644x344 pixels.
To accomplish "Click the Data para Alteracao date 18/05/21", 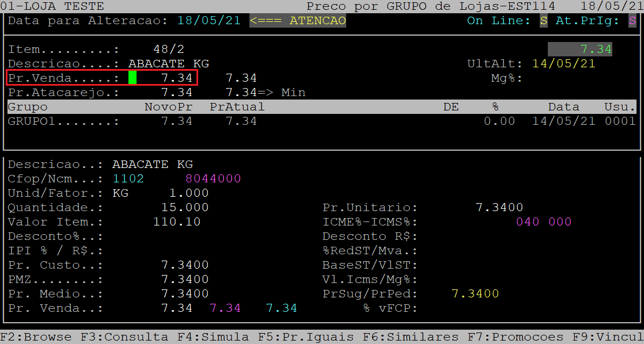I will pos(209,21).
